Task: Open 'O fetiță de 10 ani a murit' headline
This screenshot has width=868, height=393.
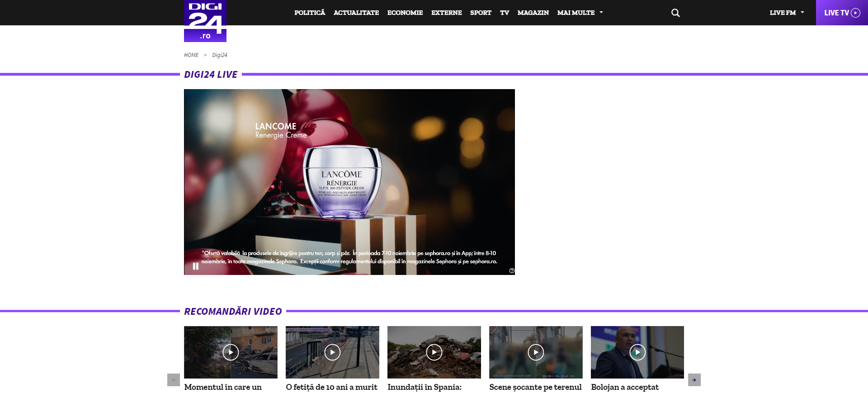Action: 331,387
